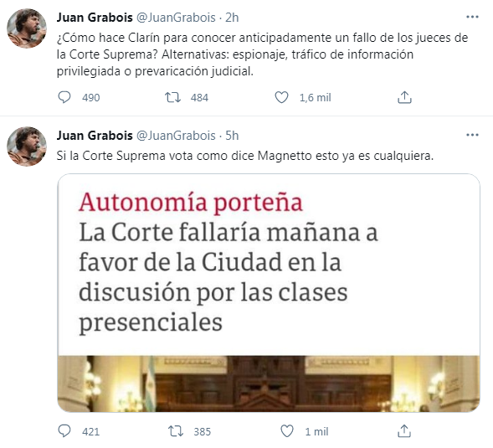Open the 2h timestamp of first tweet
The height and width of the screenshot is (448, 493).
(232, 18)
